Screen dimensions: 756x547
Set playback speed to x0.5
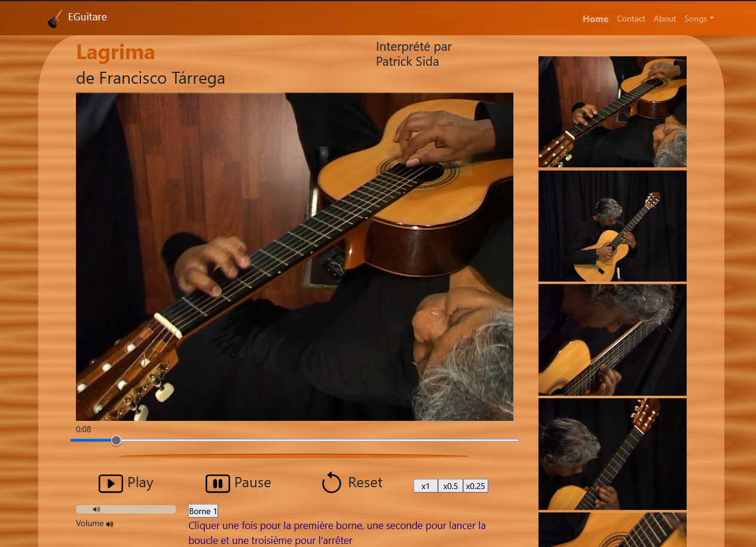tap(450, 486)
